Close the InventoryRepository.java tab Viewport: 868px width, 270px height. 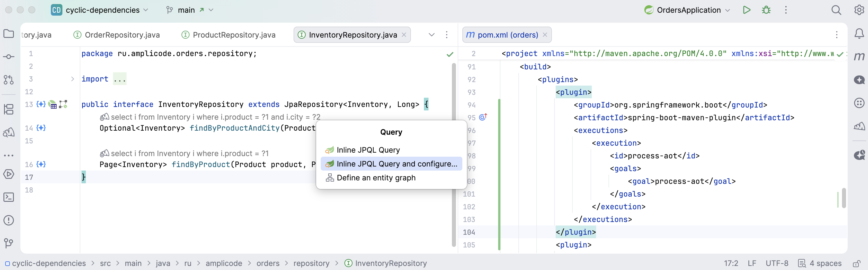[x=404, y=35]
